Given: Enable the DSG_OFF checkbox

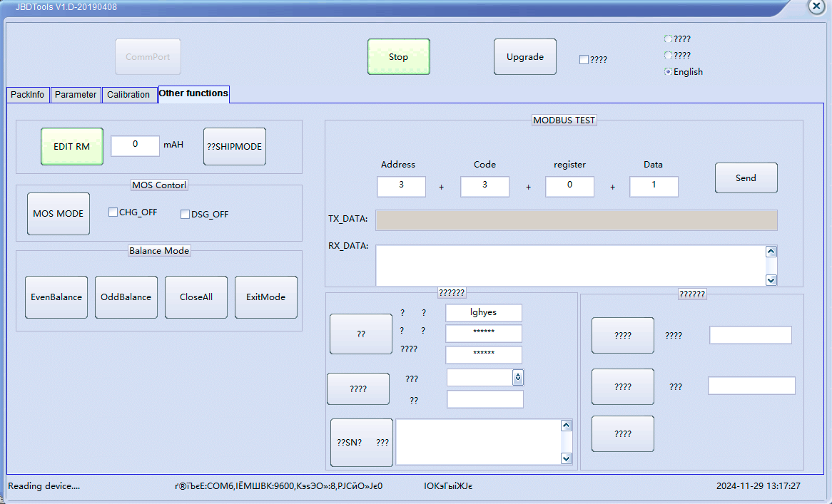Looking at the screenshot, I should click(186, 214).
